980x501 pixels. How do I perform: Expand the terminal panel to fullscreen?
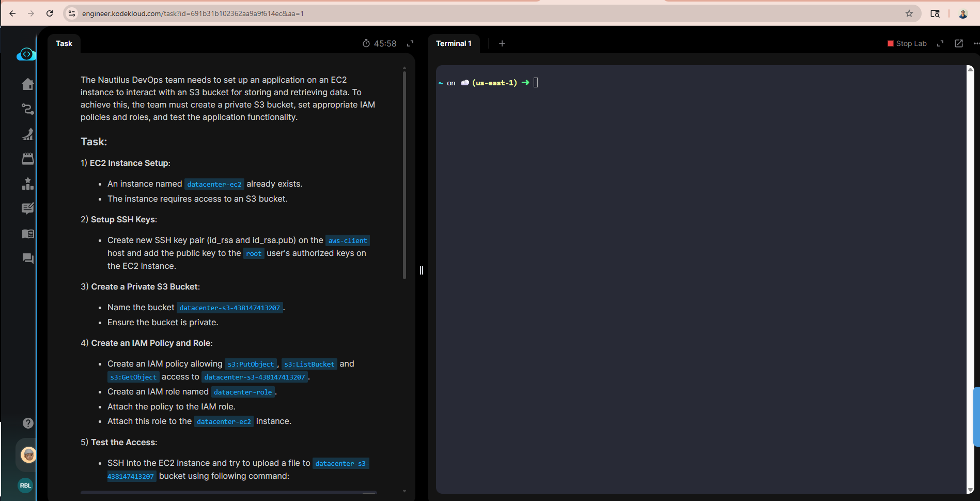940,44
